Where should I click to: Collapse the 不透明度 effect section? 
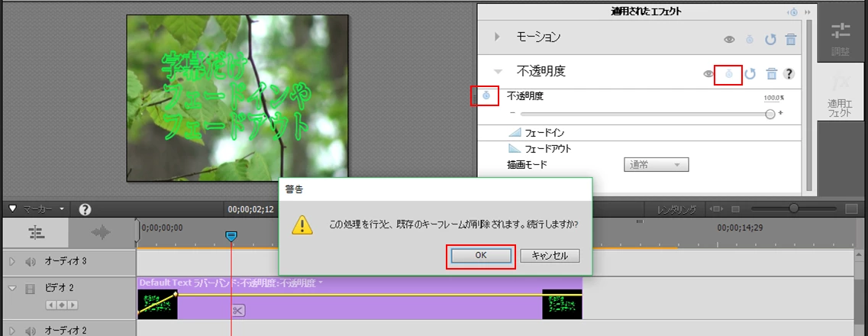click(x=498, y=72)
